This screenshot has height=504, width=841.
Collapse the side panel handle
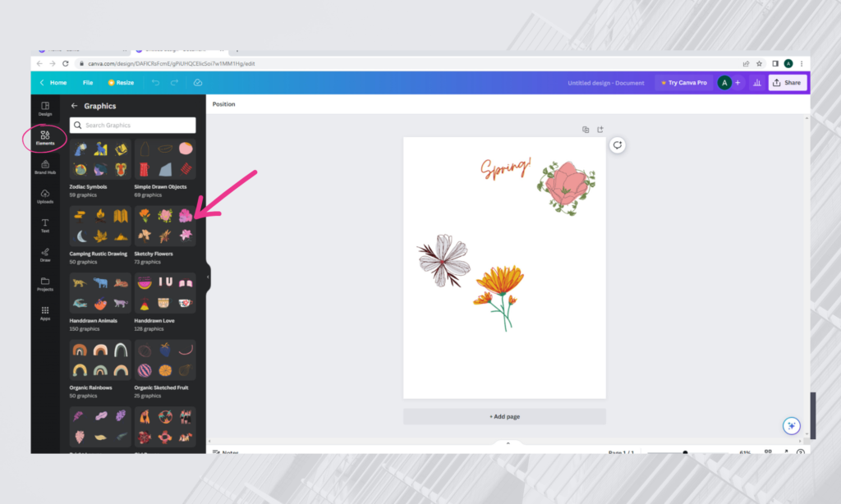[208, 277]
